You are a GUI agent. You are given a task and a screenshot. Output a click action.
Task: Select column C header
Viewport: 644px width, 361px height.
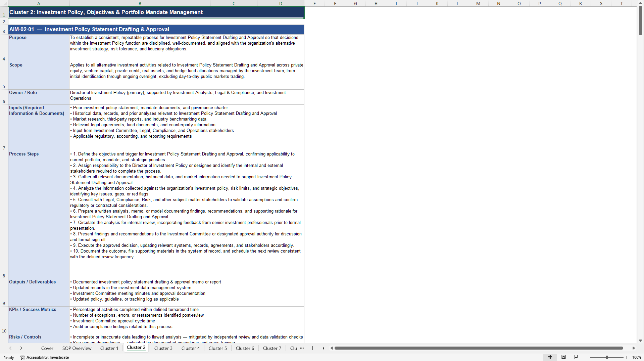234,3
